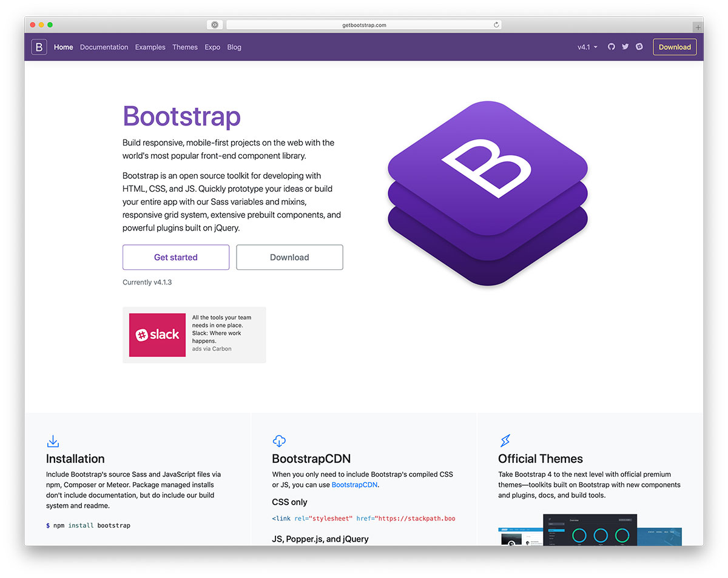Open the Slack icon in navbar
The width and height of the screenshot is (728, 578).
pos(639,47)
